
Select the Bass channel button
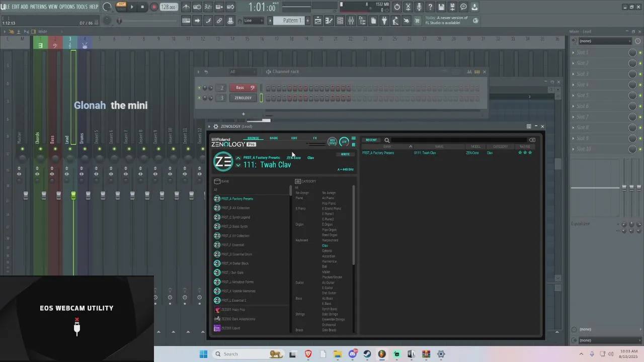pos(243,87)
